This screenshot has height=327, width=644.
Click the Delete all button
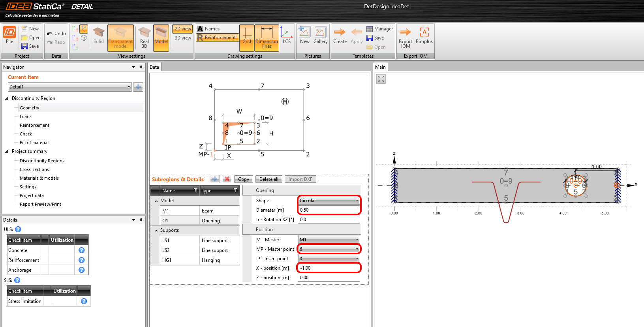tap(268, 179)
